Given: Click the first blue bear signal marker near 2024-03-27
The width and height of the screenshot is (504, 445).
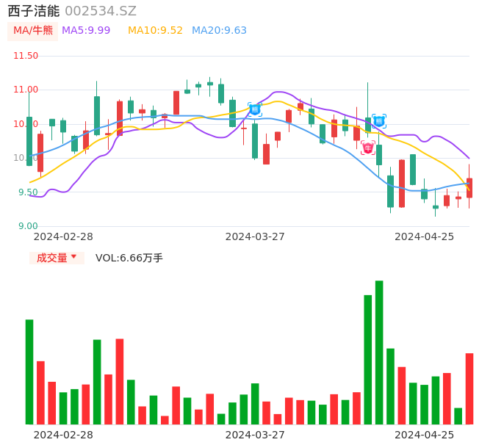Looking at the screenshot, I should coord(255,109).
